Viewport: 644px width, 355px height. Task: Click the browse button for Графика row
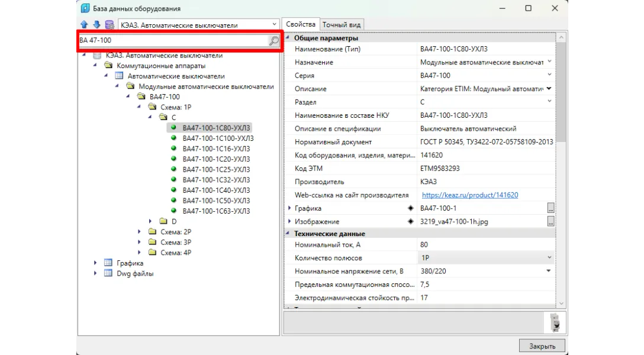pos(550,208)
